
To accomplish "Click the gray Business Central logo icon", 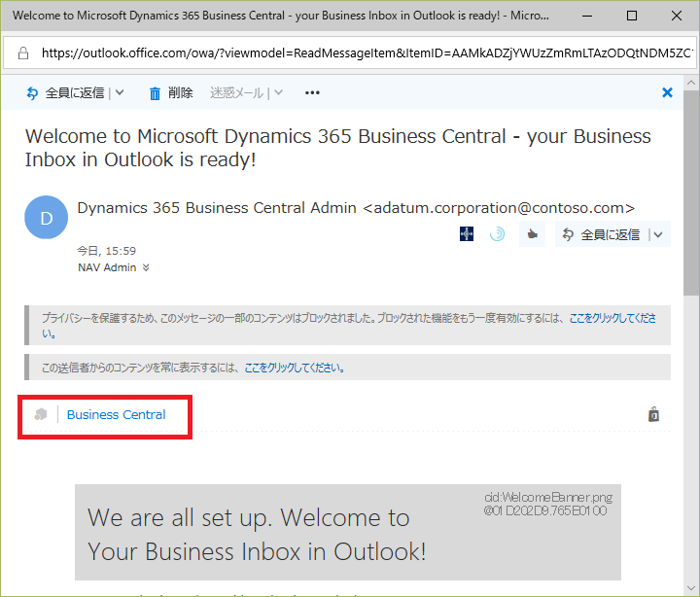I will 41,414.
